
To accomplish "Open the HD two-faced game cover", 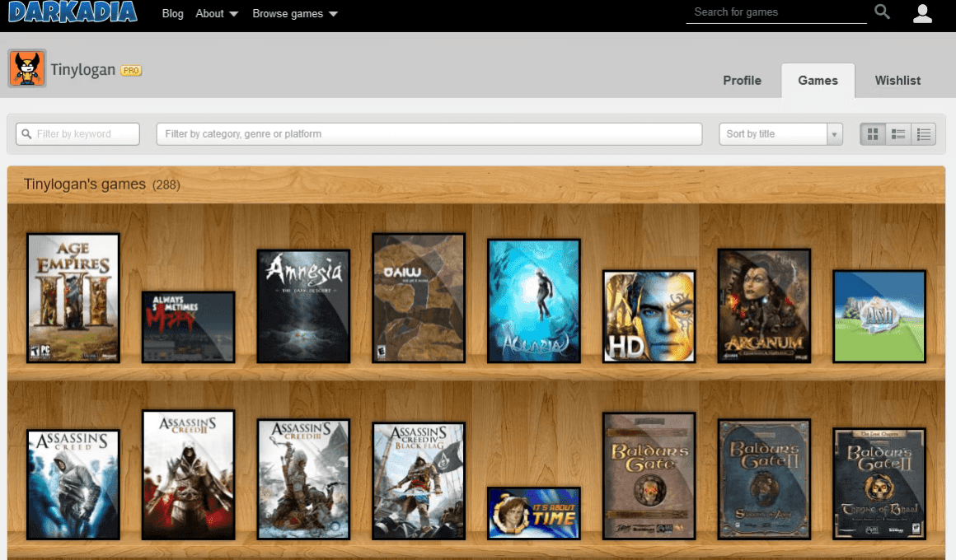I will point(649,317).
